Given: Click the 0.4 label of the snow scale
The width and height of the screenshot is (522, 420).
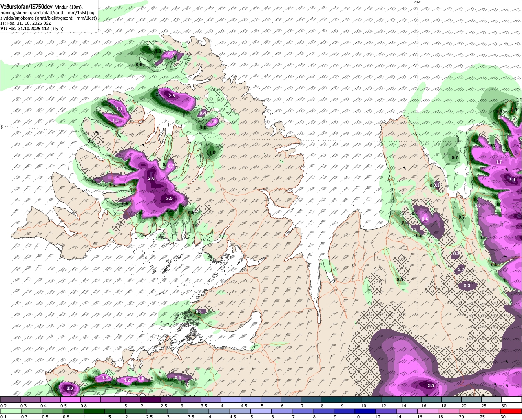Looking at the screenshot, I should click(x=43, y=406).
